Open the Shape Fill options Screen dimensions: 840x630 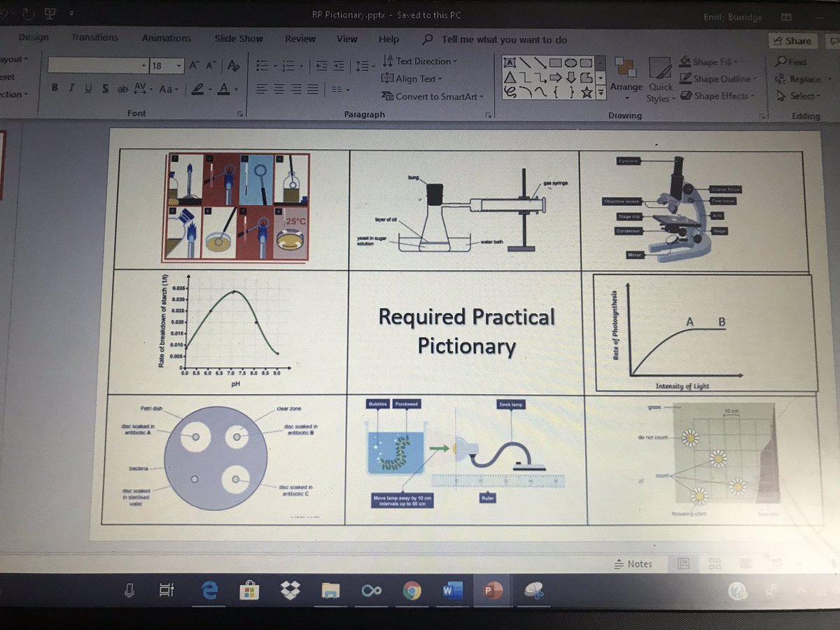click(707, 62)
